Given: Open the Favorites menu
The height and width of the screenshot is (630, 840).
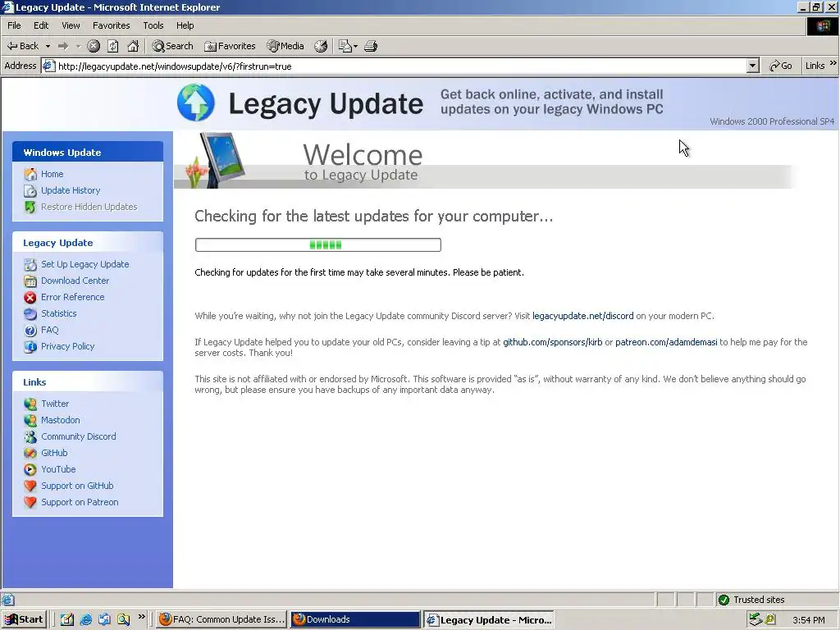Looking at the screenshot, I should pyautogui.click(x=112, y=25).
